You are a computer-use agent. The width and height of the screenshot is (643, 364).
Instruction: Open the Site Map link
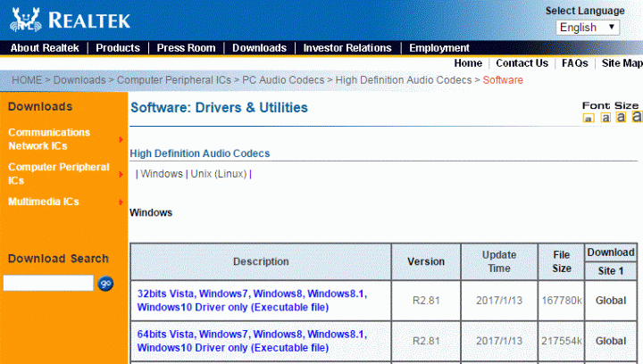(622, 63)
